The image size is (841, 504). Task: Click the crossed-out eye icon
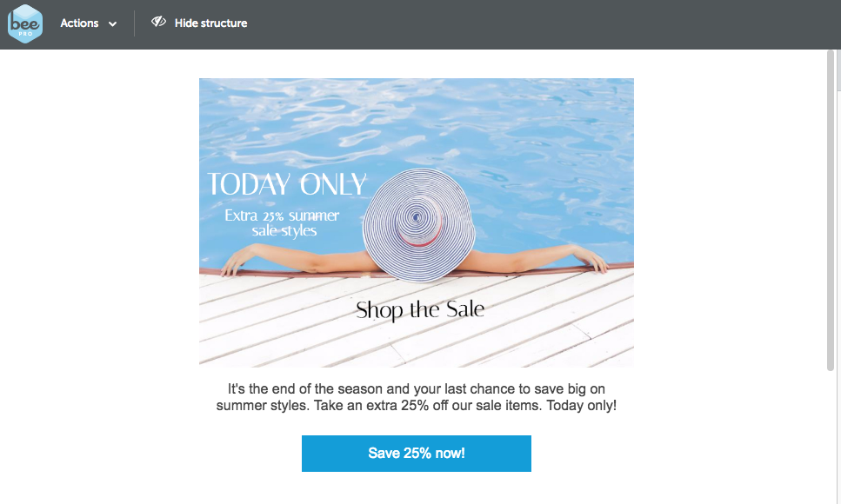click(x=158, y=22)
